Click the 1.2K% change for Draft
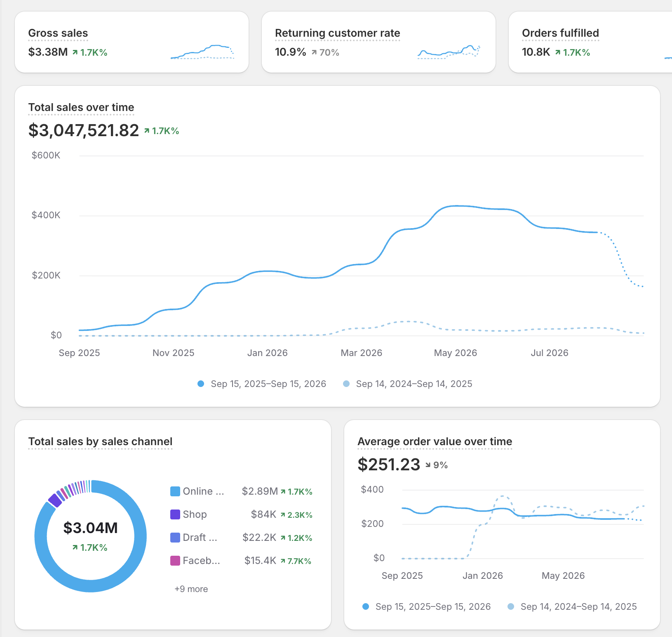672x637 pixels. [300, 538]
